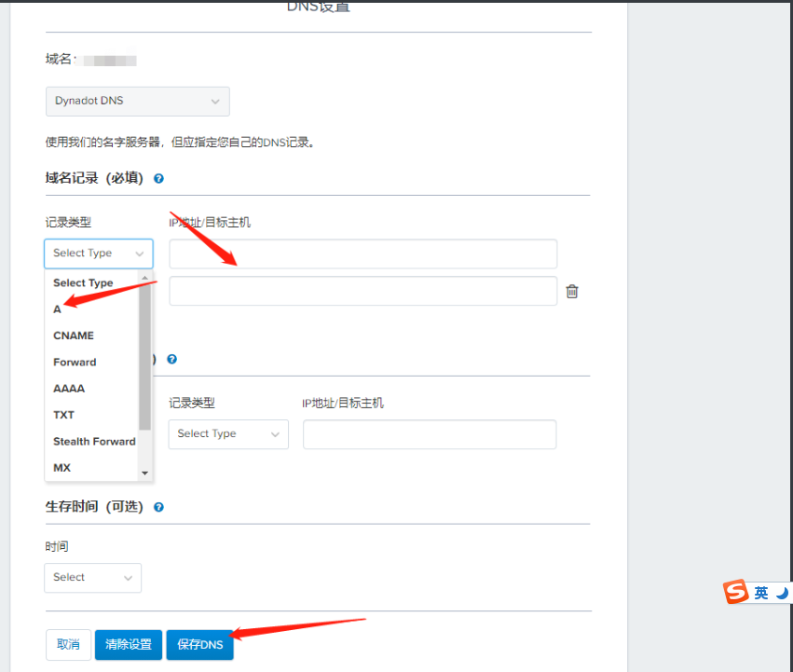793x672 pixels.
Task: Open the Dynadot DNS nameserver dropdown
Action: pyautogui.click(x=137, y=101)
